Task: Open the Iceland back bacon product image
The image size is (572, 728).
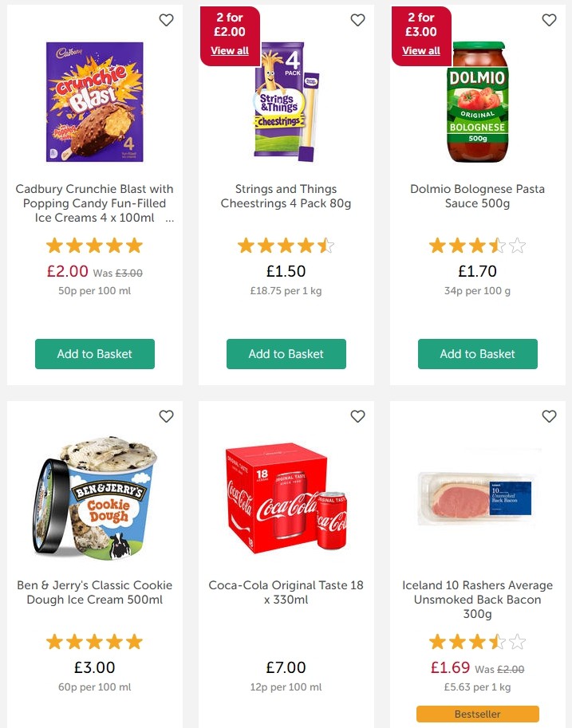Action: coord(477,497)
